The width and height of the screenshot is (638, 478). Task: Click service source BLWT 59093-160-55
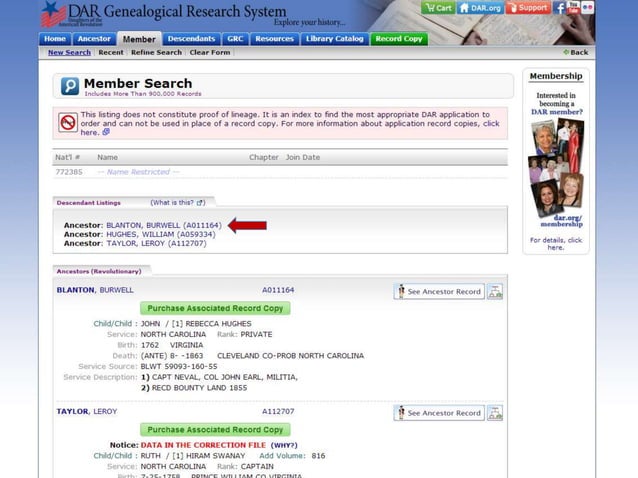179,367
